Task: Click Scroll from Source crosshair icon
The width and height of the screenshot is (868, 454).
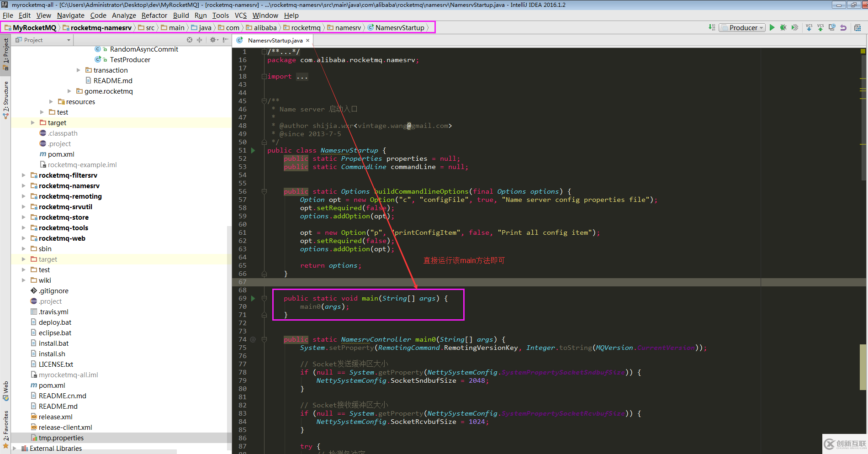Action: pyautogui.click(x=190, y=40)
